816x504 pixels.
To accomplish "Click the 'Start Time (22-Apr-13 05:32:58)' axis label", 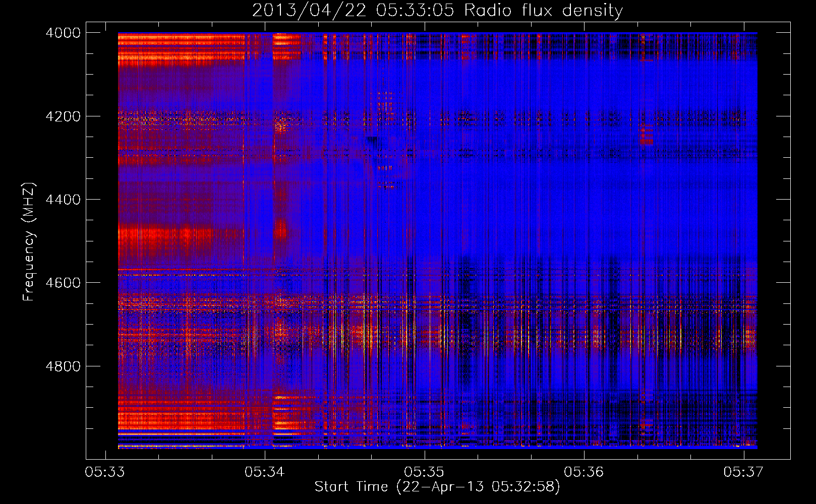I will click(437, 487).
